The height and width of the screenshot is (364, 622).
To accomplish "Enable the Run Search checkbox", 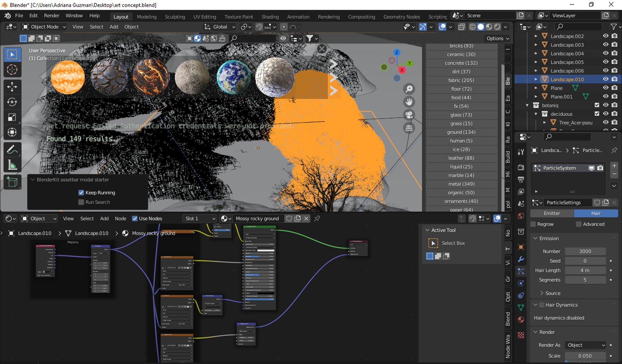I will [81, 202].
